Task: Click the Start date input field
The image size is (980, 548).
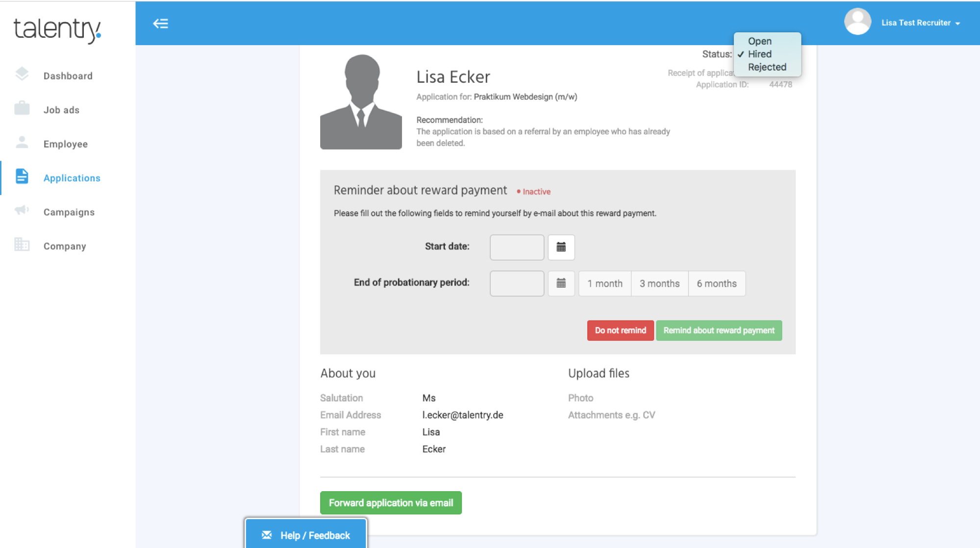Action: click(x=517, y=247)
